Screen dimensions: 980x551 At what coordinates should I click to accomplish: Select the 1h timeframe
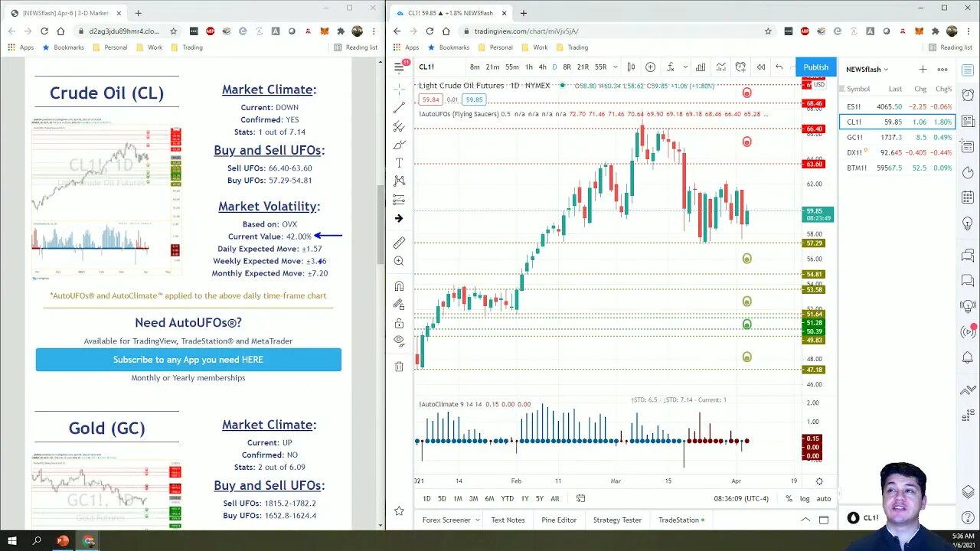coord(528,67)
